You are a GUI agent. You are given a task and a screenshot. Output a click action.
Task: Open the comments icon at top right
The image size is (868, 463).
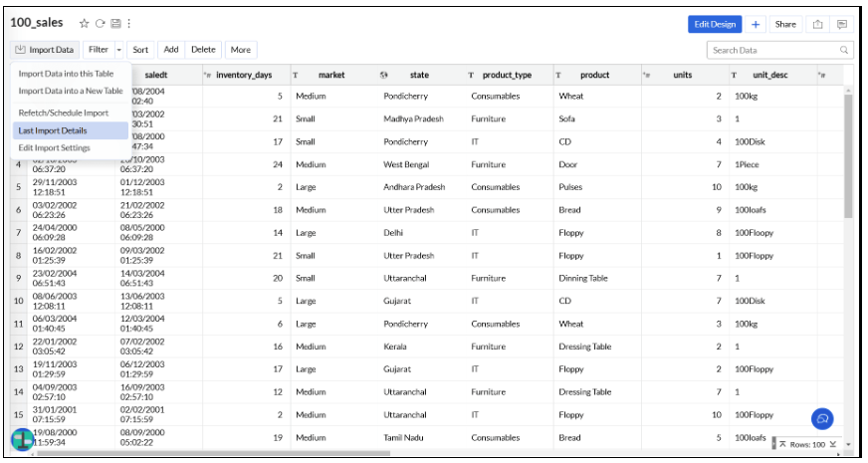842,24
